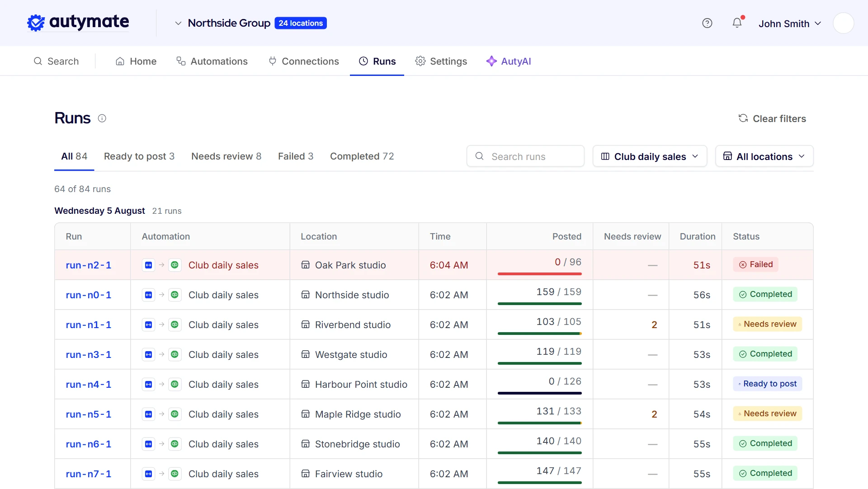Viewport: 868px width, 489px height.
Task: Click the store icon beside Harbour Point studio
Action: (x=306, y=385)
